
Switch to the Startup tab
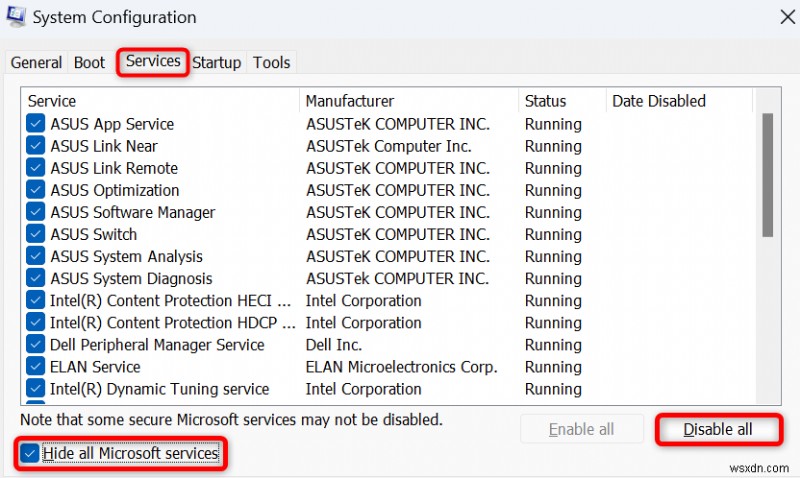click(217, 62)
